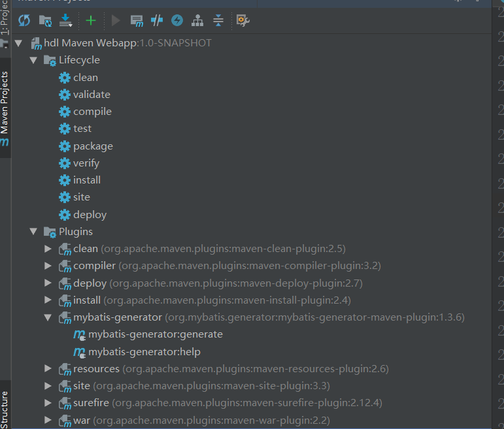Click Download Sources and Documentation icon

tap(65, 21)
